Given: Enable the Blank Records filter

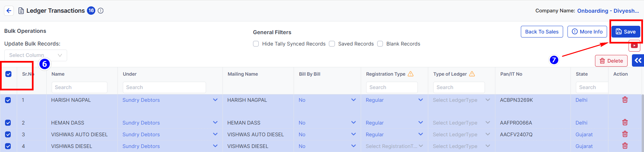Looking at the screenshot, I should [380, 44].
